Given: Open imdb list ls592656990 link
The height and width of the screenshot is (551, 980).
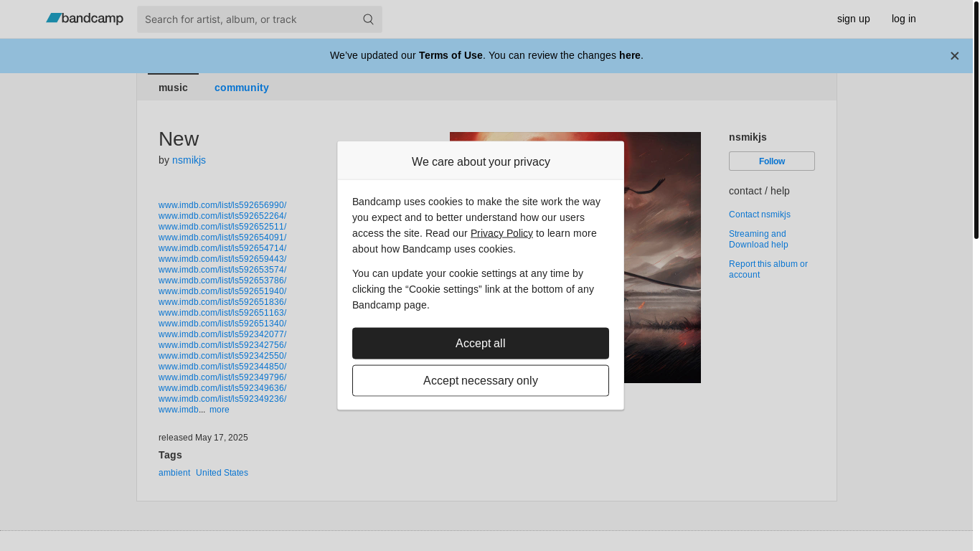Looking at the screenshot, I should pos(222,205).
